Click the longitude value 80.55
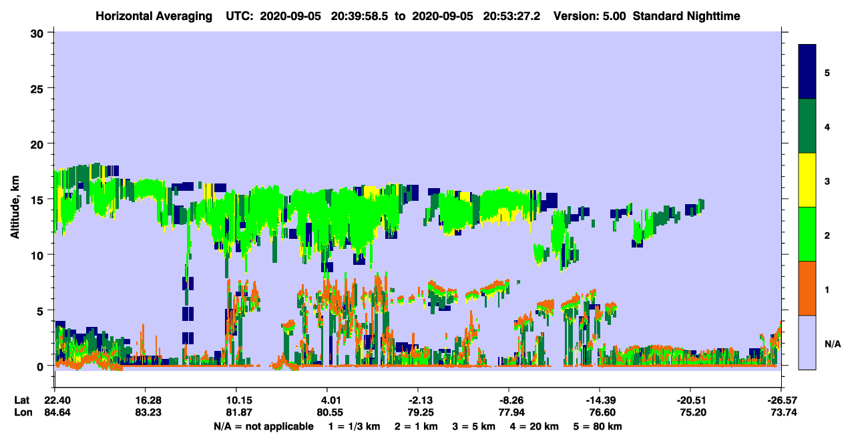Screen dimensions: 868x445 click(327, 412)
